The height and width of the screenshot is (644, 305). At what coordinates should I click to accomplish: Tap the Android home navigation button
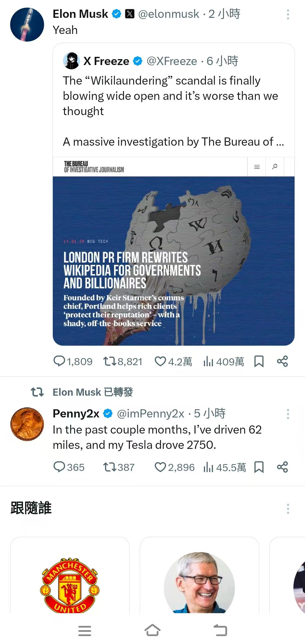152,630
